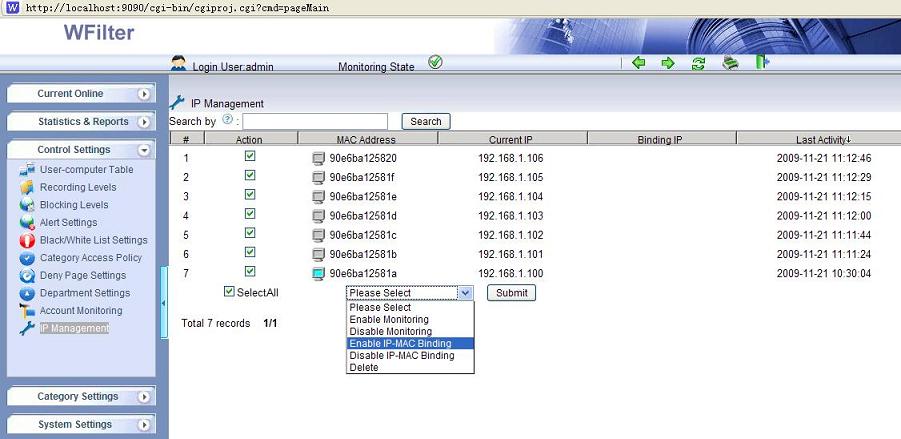Toggle the checkbox for row 5

(x=250, y=233)
